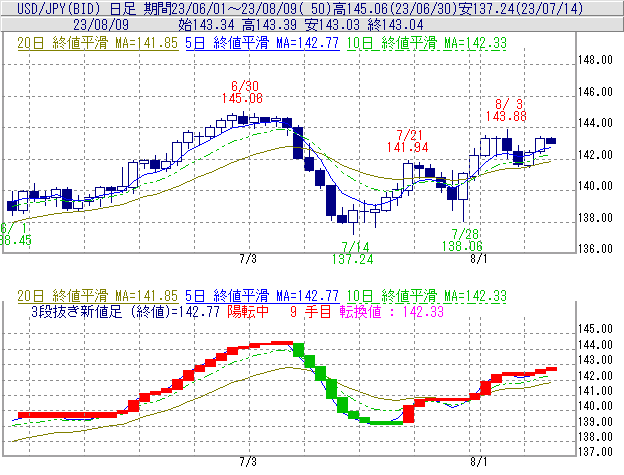Click the 138.00 axis value on upper chart
624x475 pixels.
coord(595,218)
